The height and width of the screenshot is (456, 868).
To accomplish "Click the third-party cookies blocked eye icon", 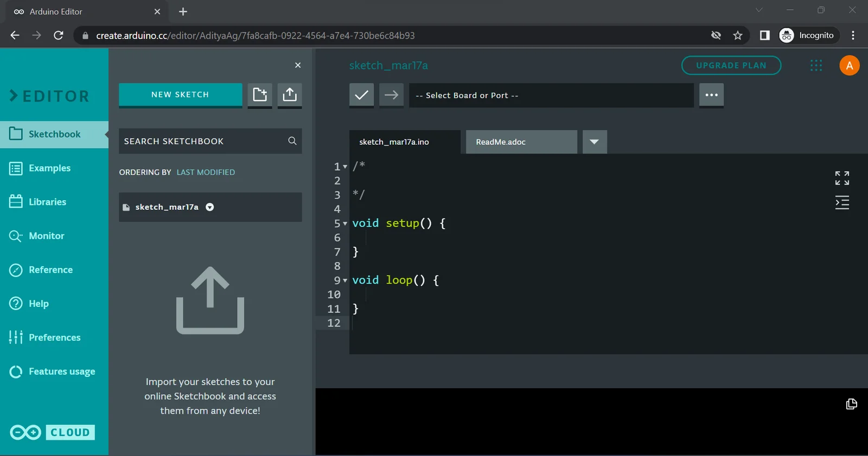I will (x=716, y=35).
